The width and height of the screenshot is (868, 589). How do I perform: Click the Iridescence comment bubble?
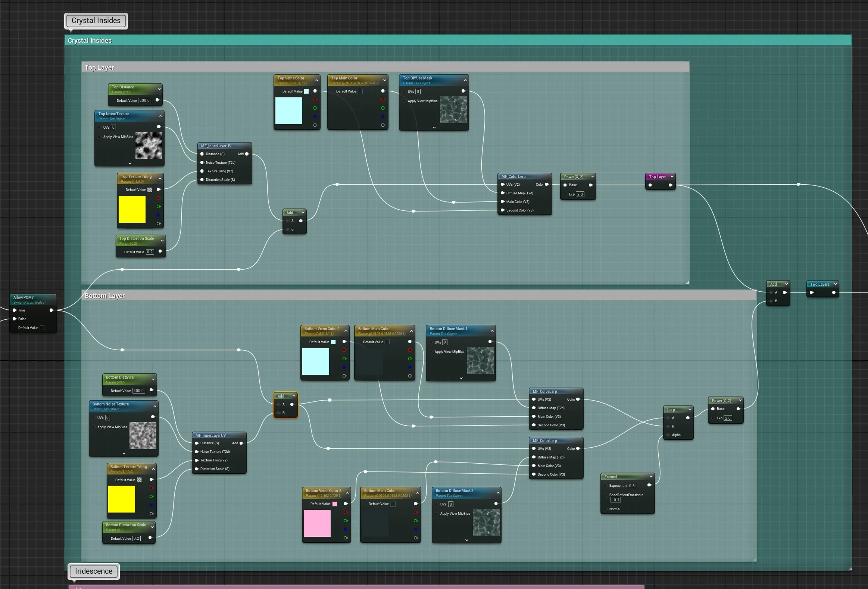point(93,571)
